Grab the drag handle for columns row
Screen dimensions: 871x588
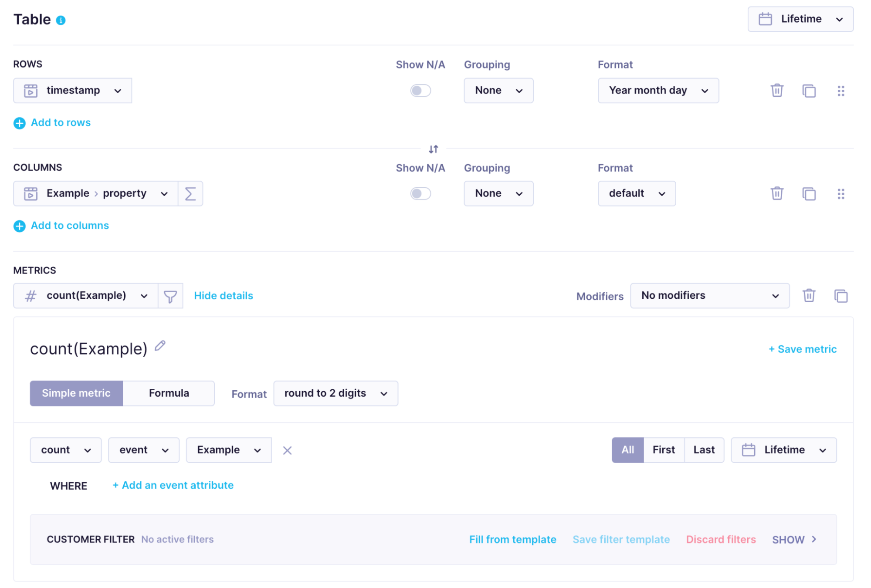click(840, 193)
